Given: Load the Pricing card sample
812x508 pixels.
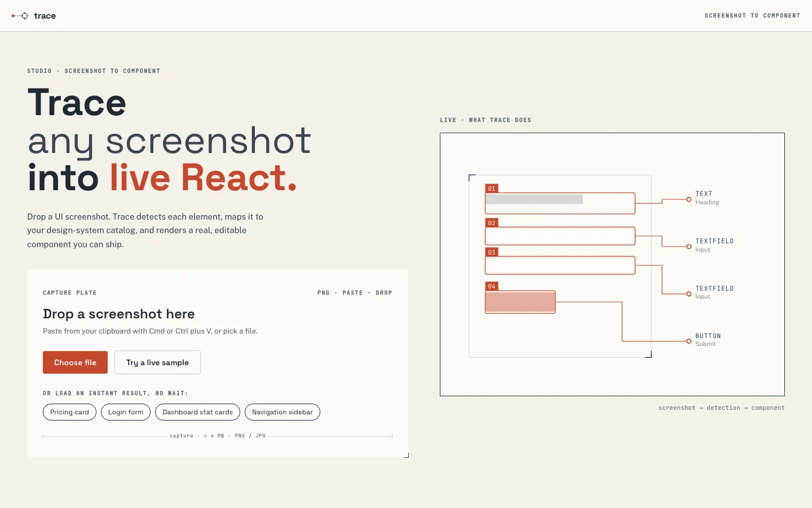Looking at the screenshot, I should (69, 412).
